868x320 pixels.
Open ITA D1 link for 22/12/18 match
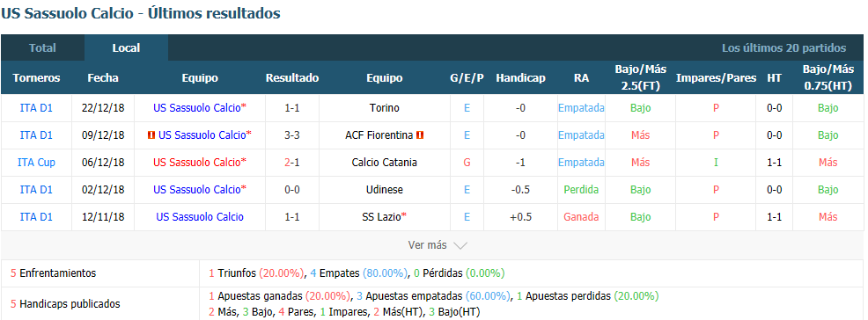(x=37, y=108)
